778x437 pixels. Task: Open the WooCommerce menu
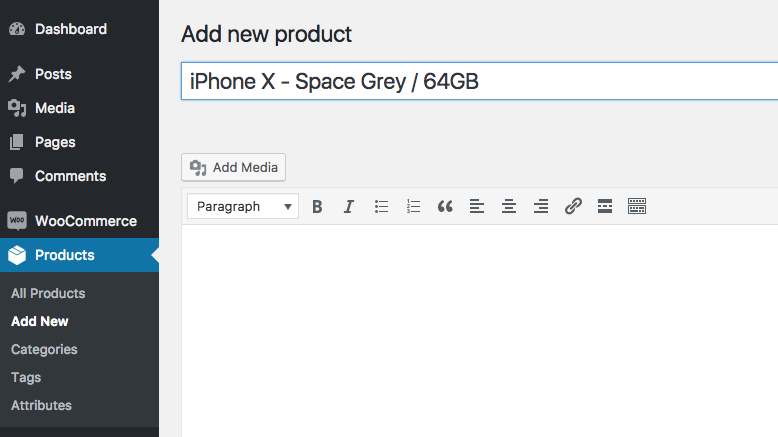point(85,221)
